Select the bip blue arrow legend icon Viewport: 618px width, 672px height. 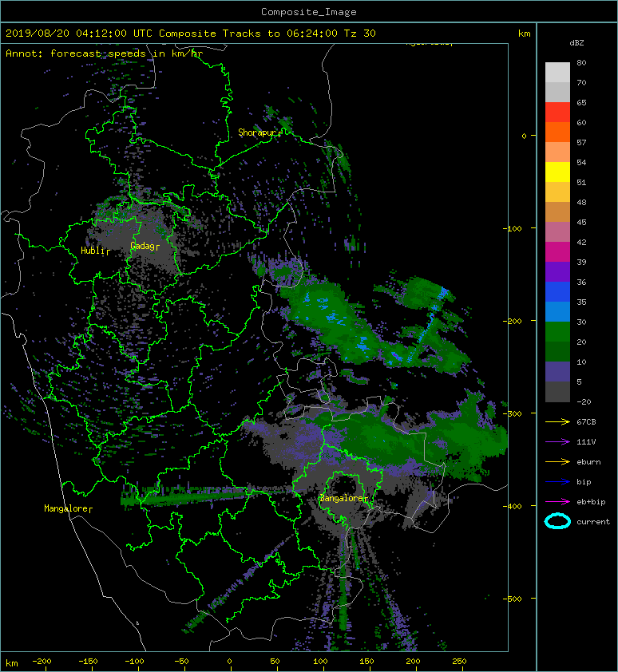[x=557, y=482]
